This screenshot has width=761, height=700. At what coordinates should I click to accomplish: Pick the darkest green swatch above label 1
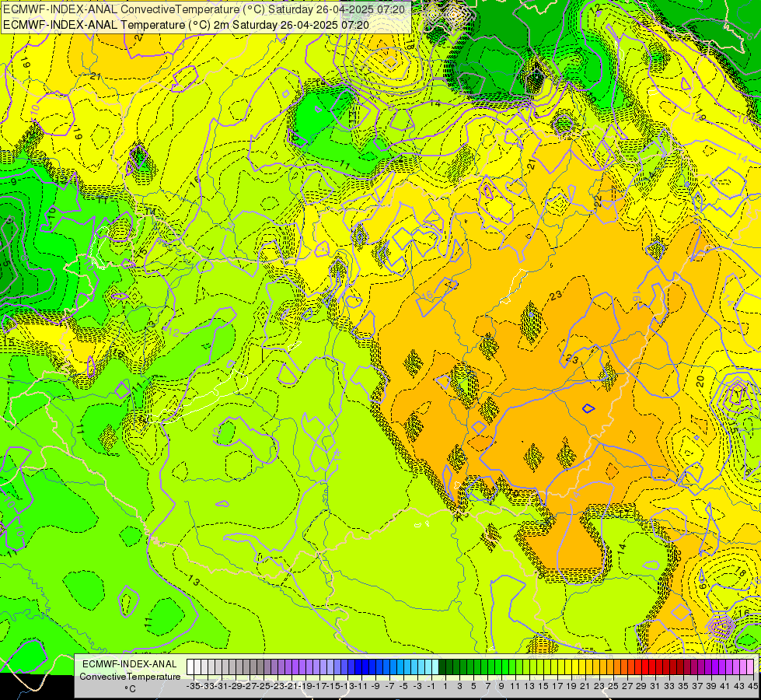point(442,667)
